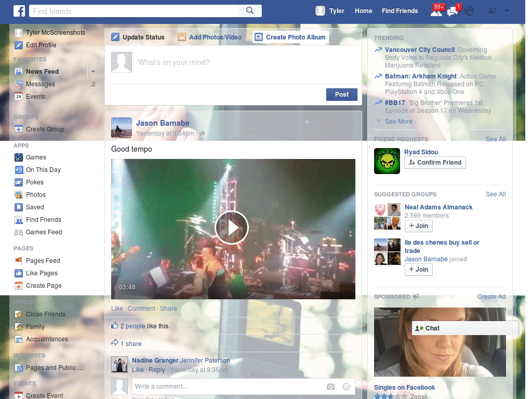Image resolution: width=532 pixels, height=399 pixels.
Task: Confirm Ryad Sidou's friend request
Action: 435,163
